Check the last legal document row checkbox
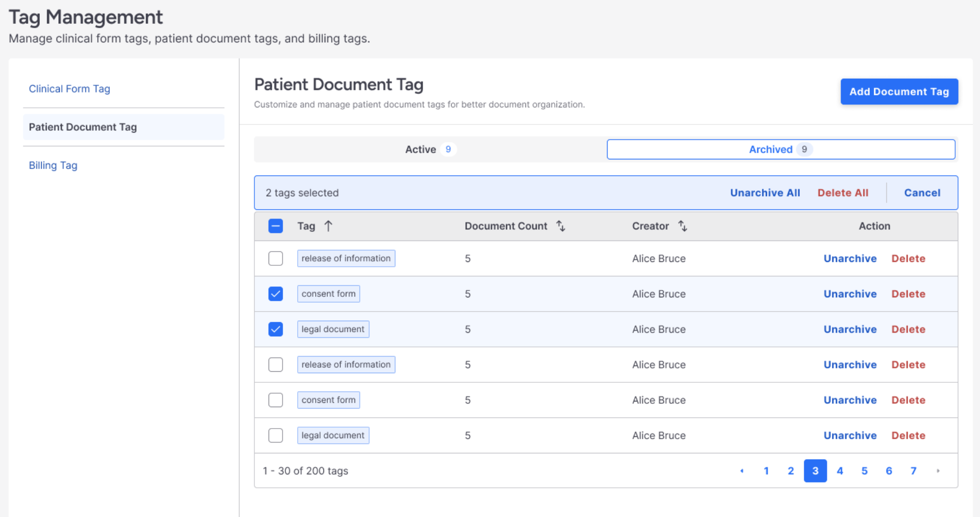This screenshot has height=517, width=980. pyautogui.click(x=275, y=435)
